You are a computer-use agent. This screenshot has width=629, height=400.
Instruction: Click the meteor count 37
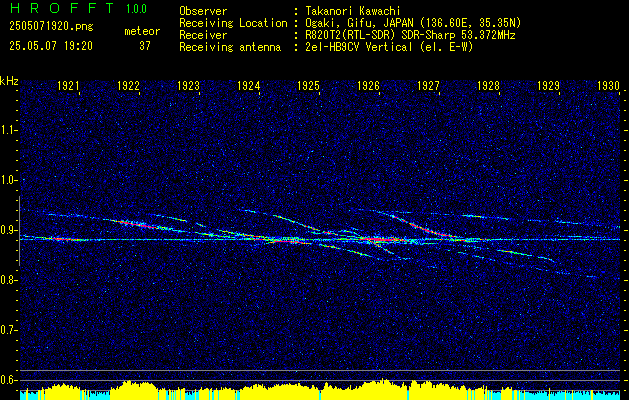pyautogui.click(x=145, y=46)
